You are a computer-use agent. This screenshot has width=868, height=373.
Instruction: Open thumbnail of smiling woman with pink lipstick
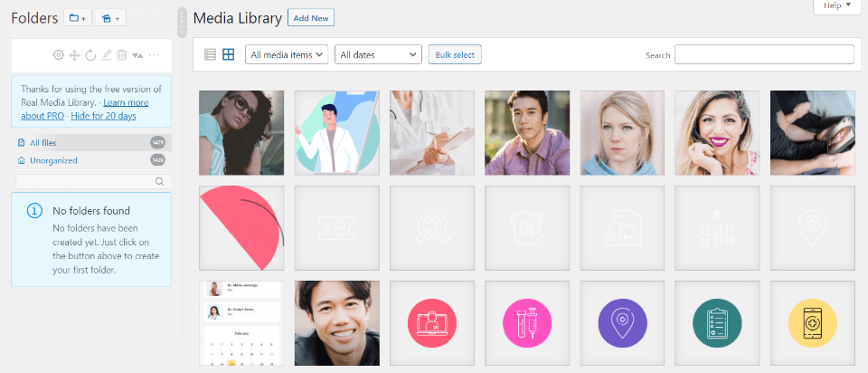[717, 132]
